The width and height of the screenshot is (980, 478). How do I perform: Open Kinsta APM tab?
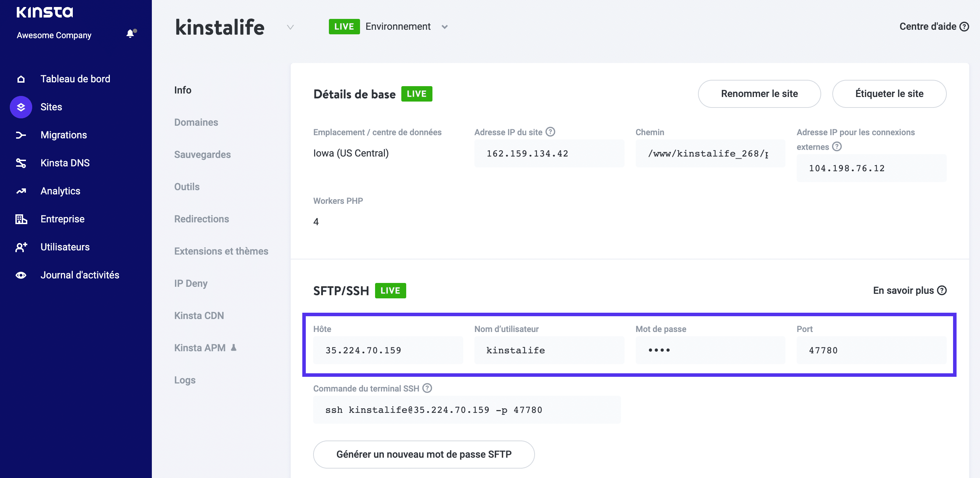(x=200, y=348)
